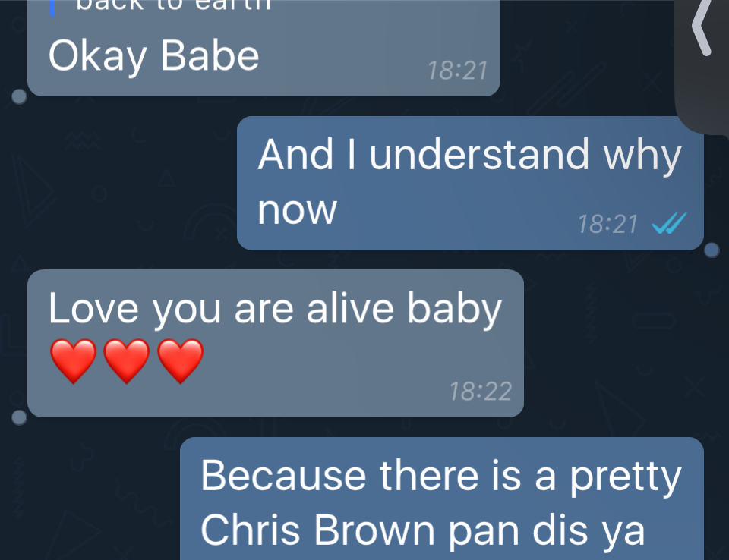
Task: Click the double check read receipt icon
Action: click(x=669, y=223)
